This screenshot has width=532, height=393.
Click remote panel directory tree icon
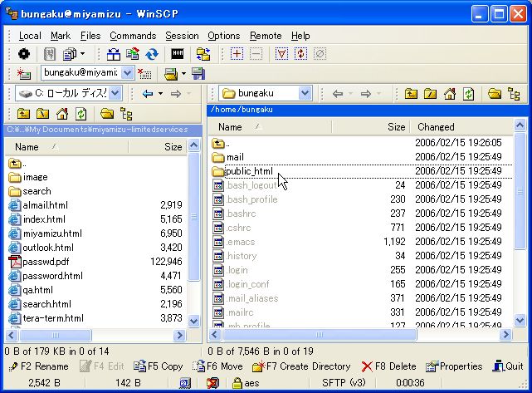click(x=514, y=93)
